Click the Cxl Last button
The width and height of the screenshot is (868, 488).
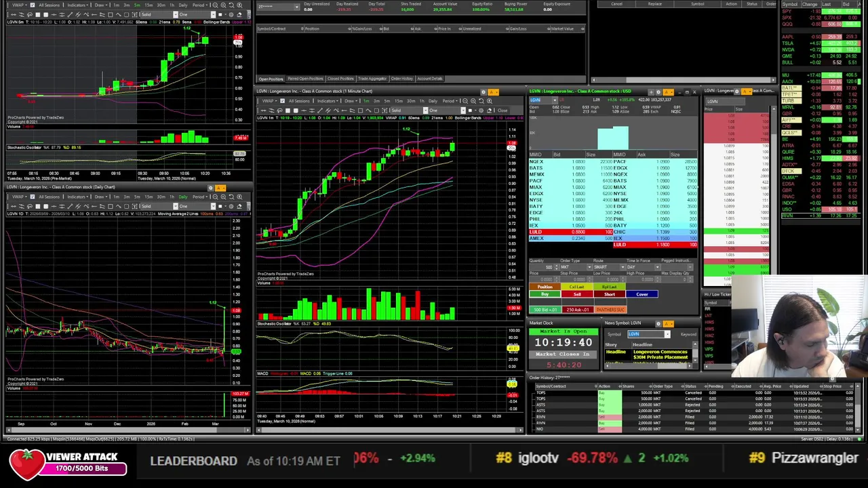577,287
